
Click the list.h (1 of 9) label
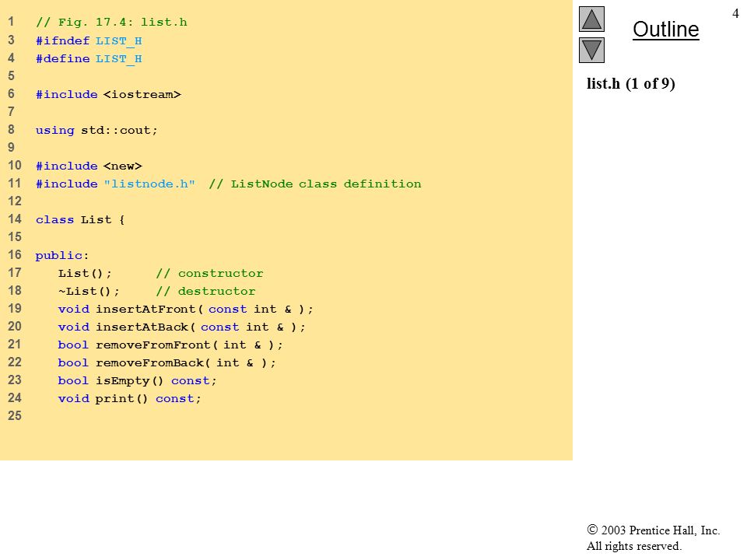point(631,84)
